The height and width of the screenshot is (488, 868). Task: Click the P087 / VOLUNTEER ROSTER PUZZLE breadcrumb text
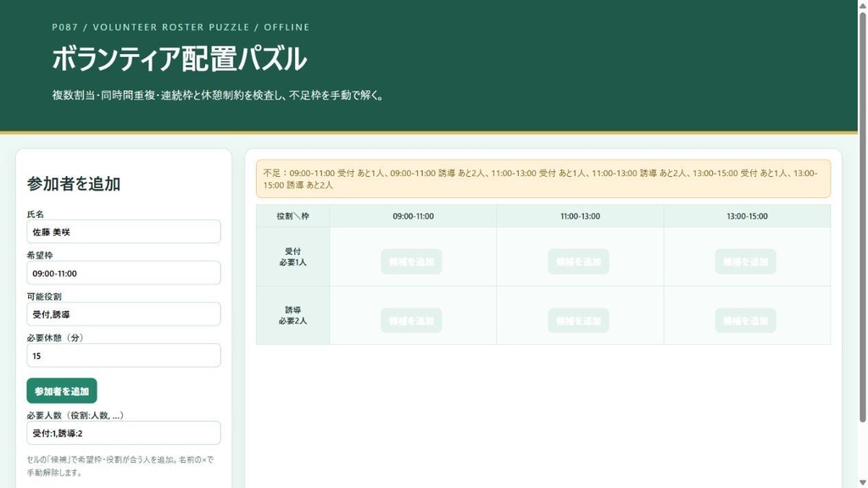(181, 27)
